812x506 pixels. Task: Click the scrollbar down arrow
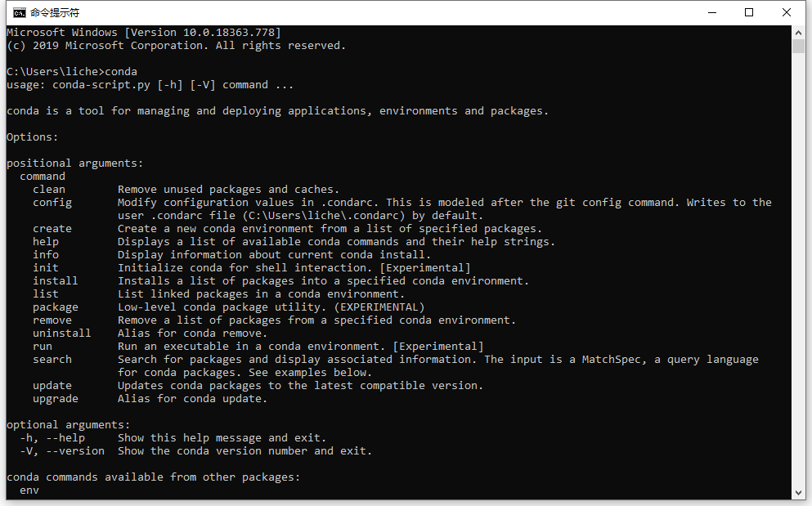[799, 492]
